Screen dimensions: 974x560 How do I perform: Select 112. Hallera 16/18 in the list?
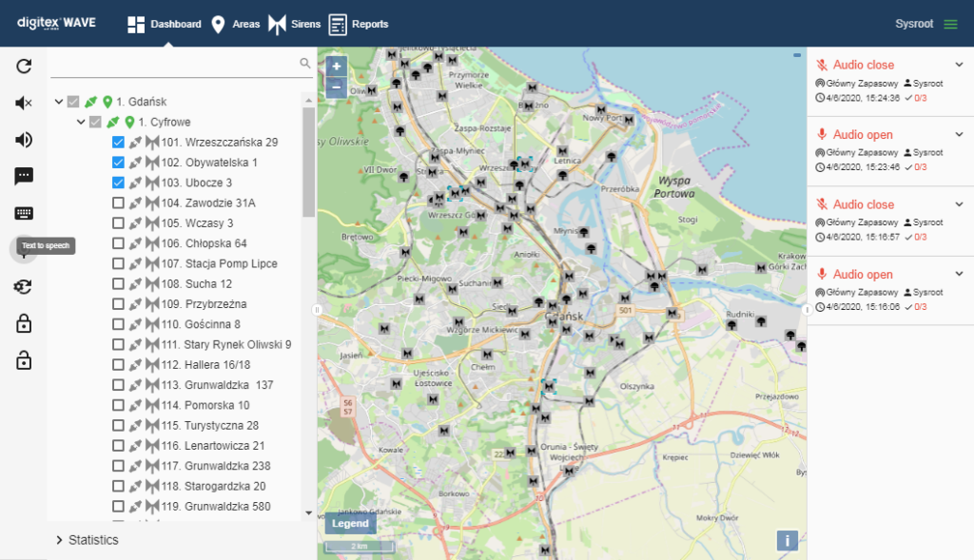tap(205, 365)
